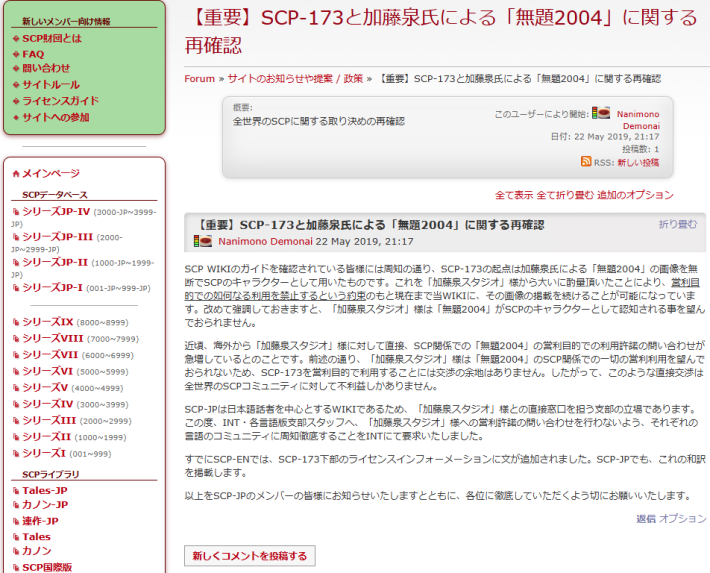Go to Forum breadcrumb link

coord(199,78)
